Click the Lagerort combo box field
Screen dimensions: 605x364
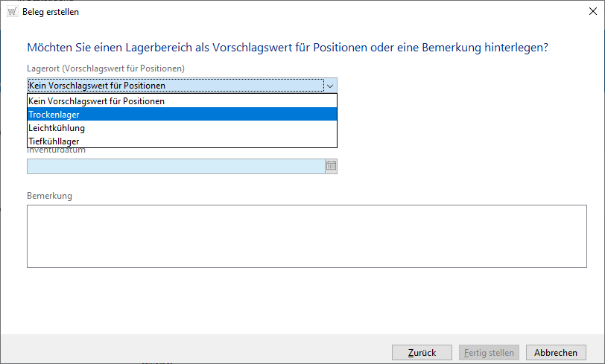coord(176,86)
